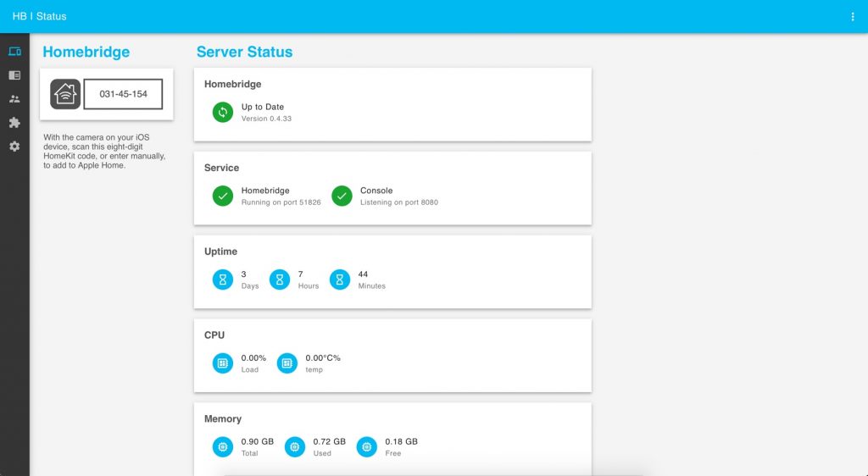Click the HomeKit house icon
This screenshot has height=476, width=868.
[65, 94]
